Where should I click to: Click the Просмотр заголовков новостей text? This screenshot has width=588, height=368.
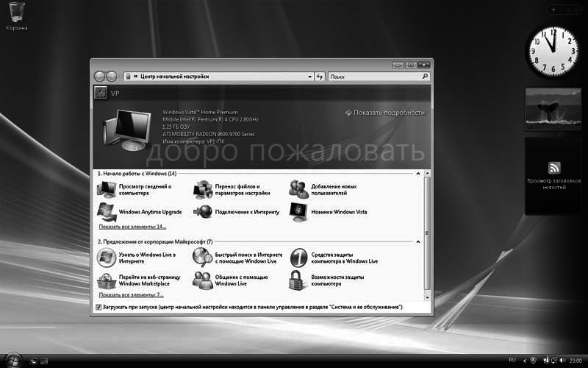554,183
